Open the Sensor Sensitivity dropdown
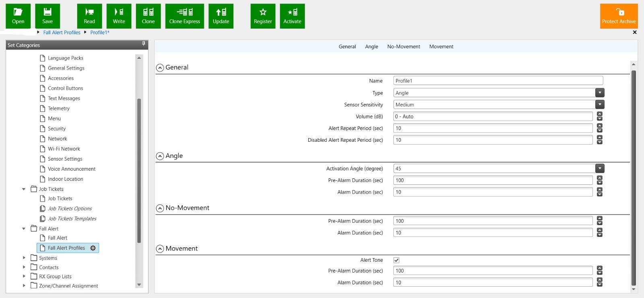Screen dimensions: 644x298 pyautogui.click(x=600, y=105)
